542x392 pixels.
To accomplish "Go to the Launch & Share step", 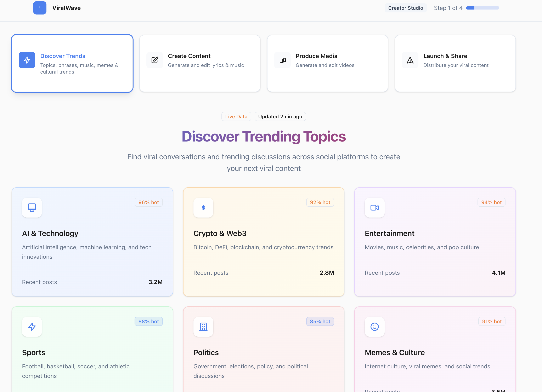I will coord(455,63).
